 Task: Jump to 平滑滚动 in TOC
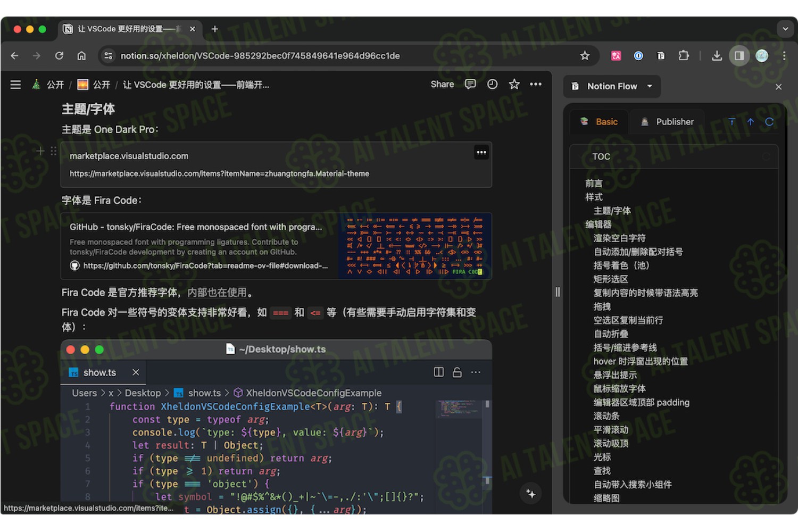click(x=611, y=430)
